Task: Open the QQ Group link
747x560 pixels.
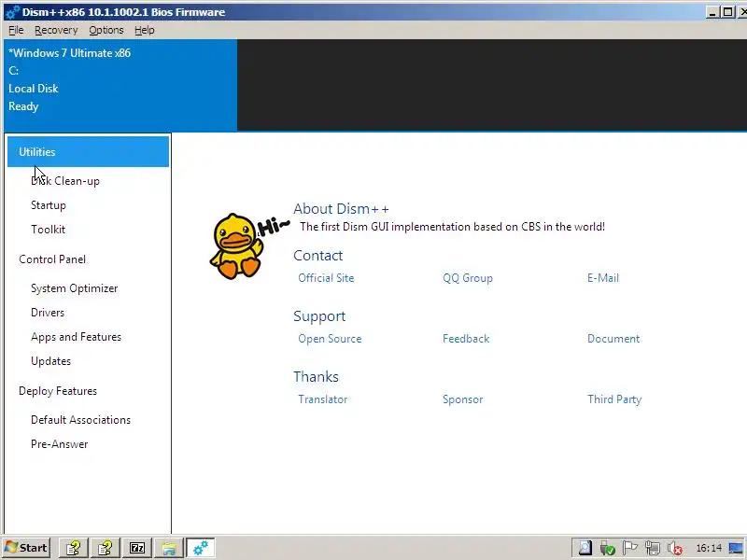Action: [x=468, y=278]
